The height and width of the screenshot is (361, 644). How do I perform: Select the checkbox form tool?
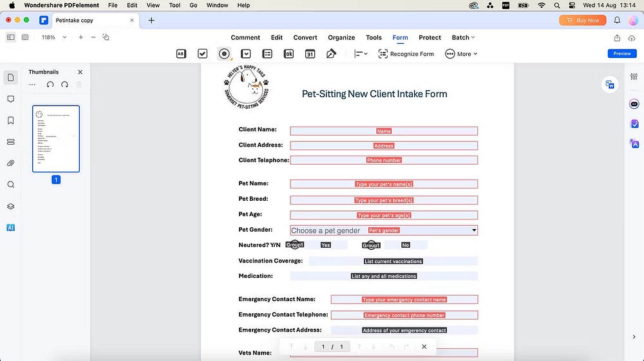pyautogui.click(x=202, y=54)
